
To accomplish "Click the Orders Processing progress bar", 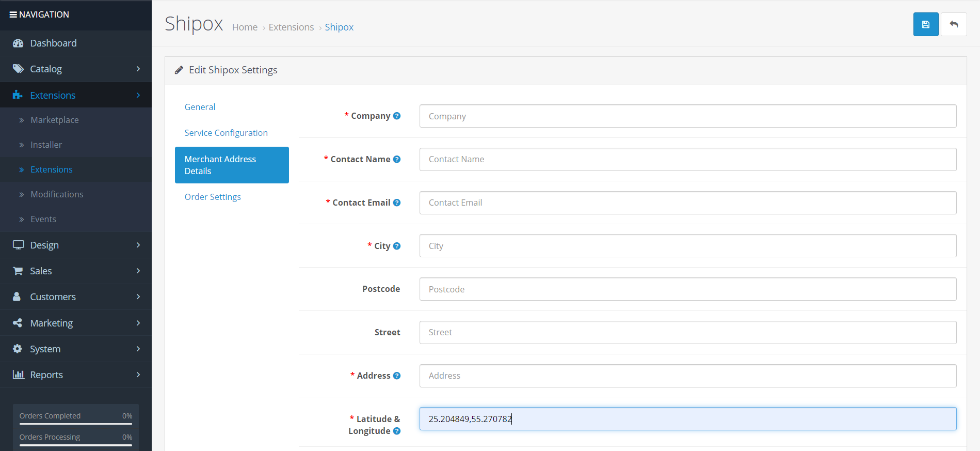I will 76,445.
